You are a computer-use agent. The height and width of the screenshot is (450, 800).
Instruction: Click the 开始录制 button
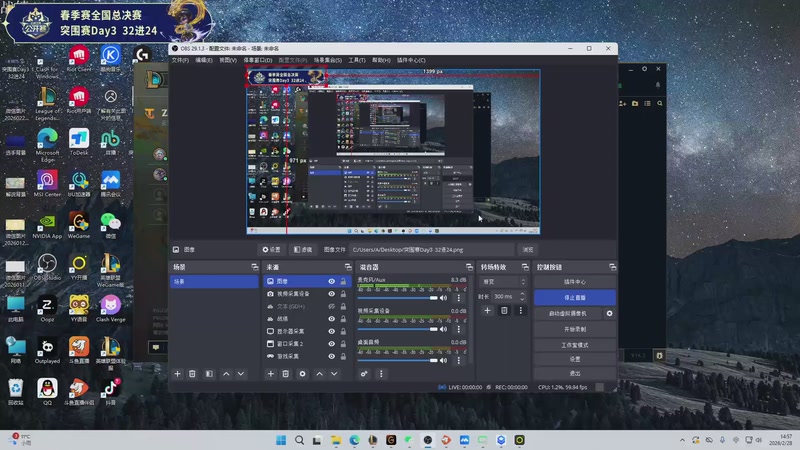pyautogui.click(x=574, y=328)
